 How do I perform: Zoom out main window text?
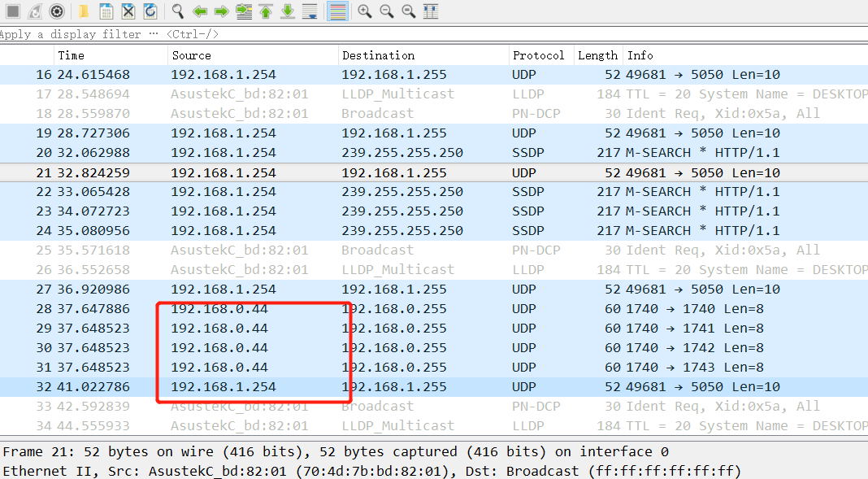pyautogui.click(x=386, y=11)
